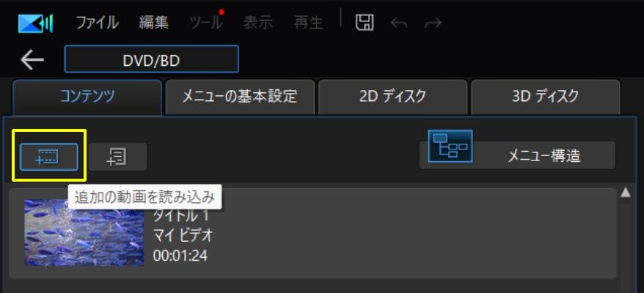Click the menu structure tree icon

point(450,146)
